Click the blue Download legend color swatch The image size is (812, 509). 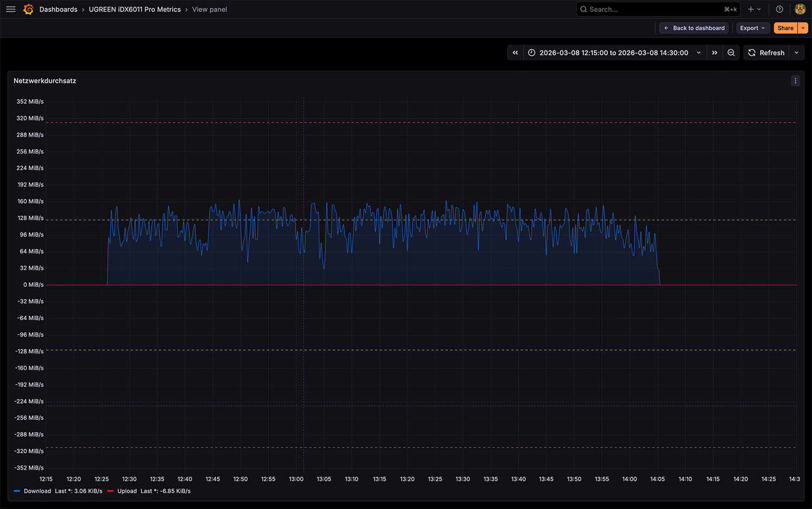coord(17,491)
